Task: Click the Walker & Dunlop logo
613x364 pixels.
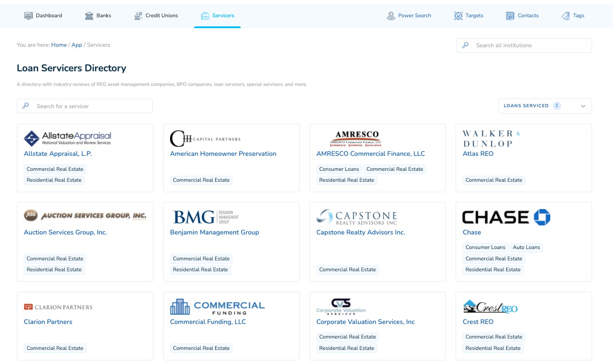Action: coord(492,138)
